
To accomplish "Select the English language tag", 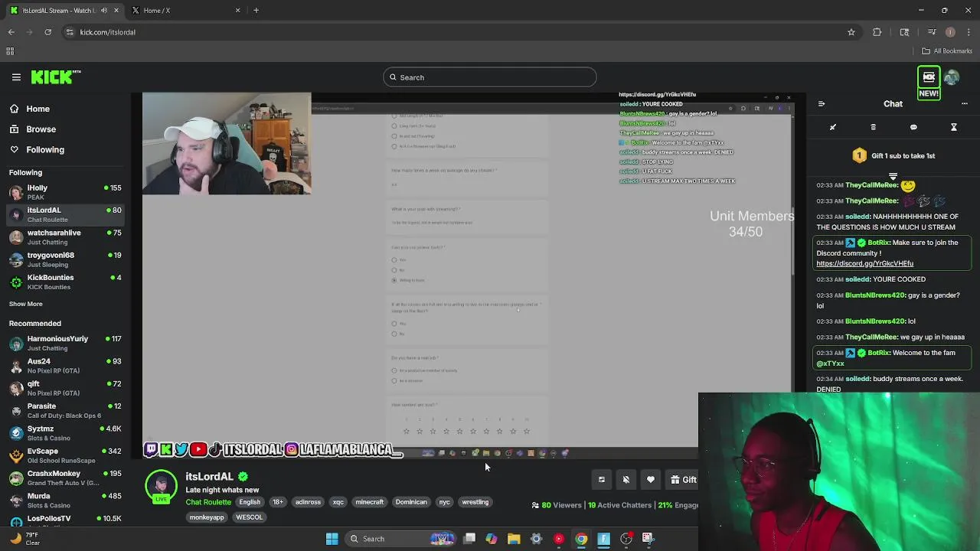I will tap(250, 502).
